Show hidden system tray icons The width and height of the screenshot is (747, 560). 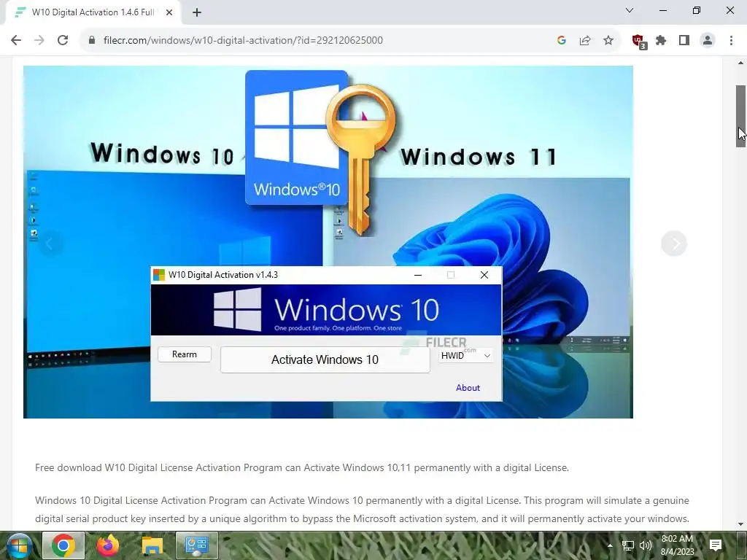pos(611,545)
